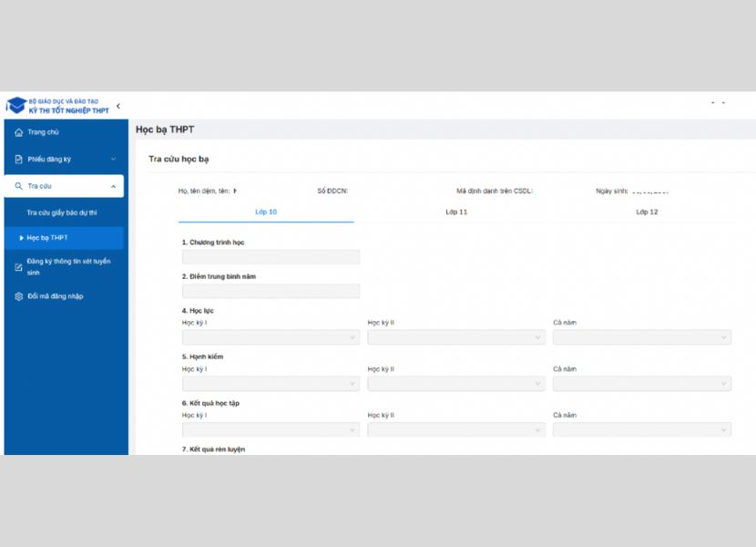Select the Lớp 10 tab

(x=266, y=212)
